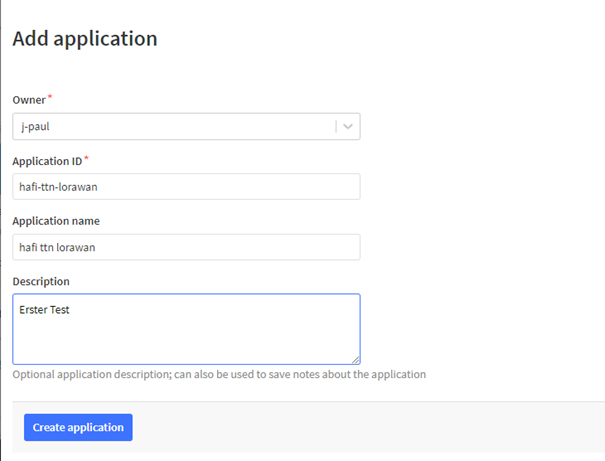
Task: Expand the Owner dropdown chevron arrow
Action: pos(348,127)
